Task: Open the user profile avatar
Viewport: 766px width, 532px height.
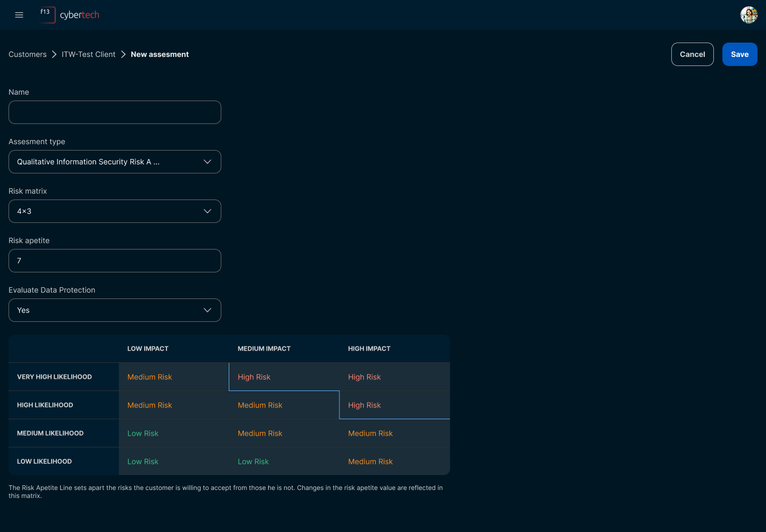Action: pyautogui.click(x=748, y=15)
